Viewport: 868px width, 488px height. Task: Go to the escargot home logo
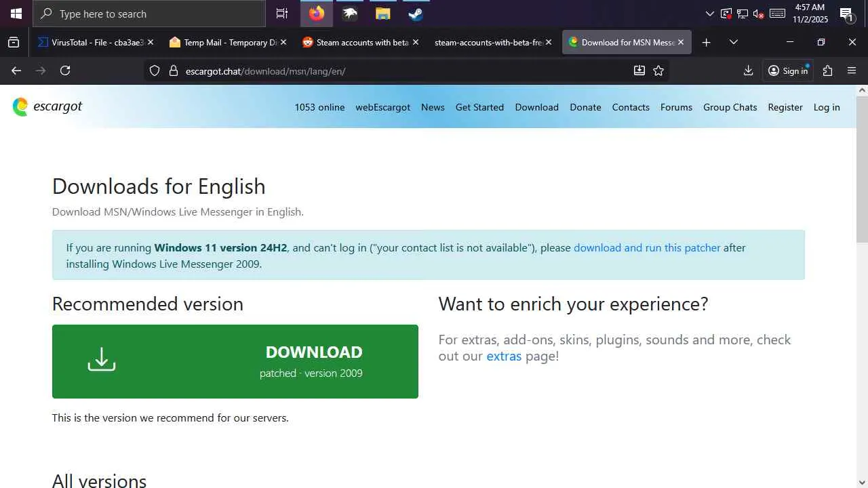(x=47, y=106)
